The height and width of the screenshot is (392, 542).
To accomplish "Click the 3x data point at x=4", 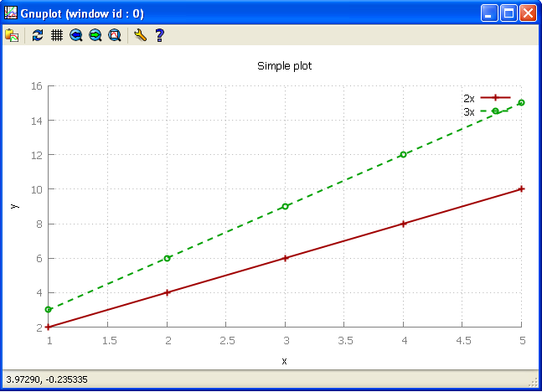I will (x=404, y=154).
